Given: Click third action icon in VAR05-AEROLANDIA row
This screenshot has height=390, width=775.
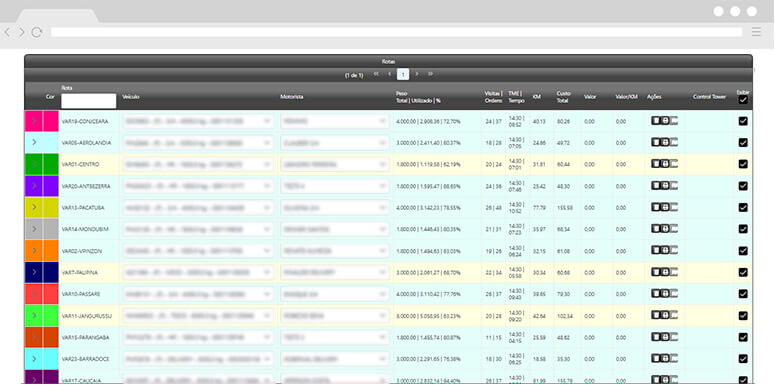Looking at the screenshot, I should click(674, 142).
